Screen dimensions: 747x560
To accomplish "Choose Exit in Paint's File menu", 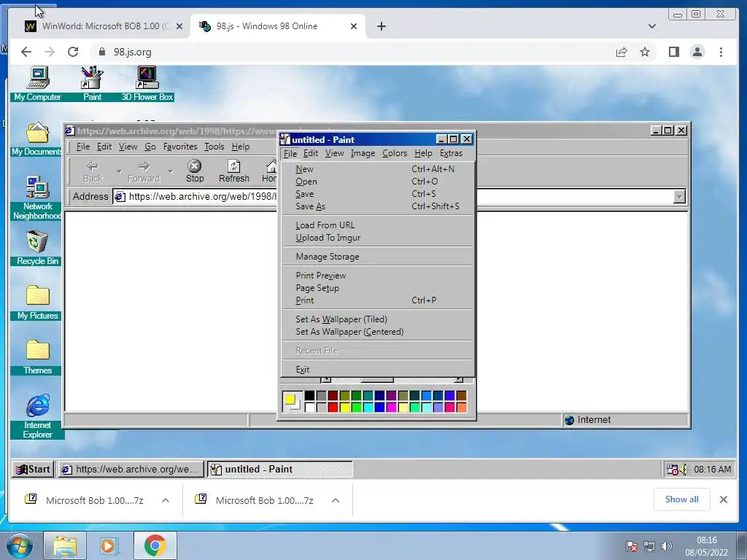I will point(379,370).
